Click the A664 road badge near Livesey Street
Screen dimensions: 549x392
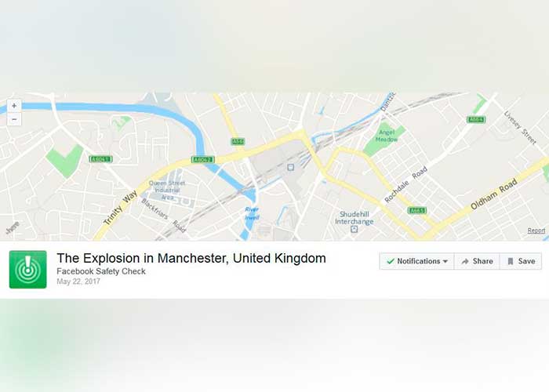tap(476, 120)
